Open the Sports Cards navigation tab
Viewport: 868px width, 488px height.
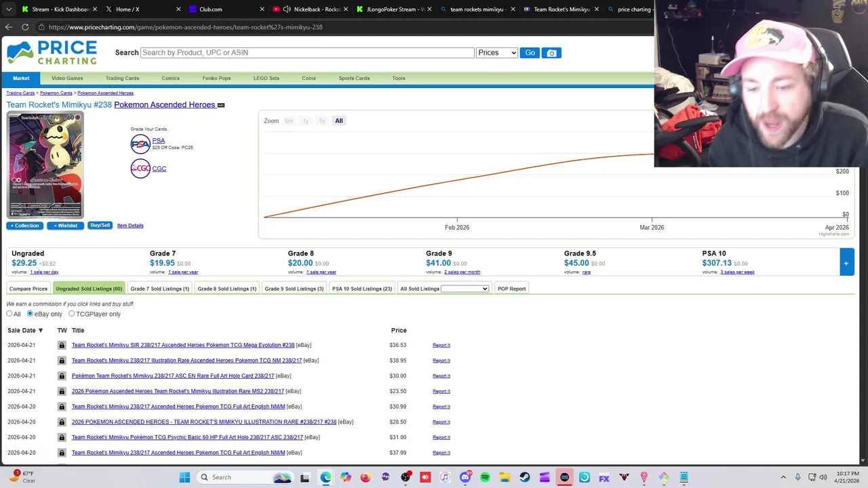tap(354, 78)
